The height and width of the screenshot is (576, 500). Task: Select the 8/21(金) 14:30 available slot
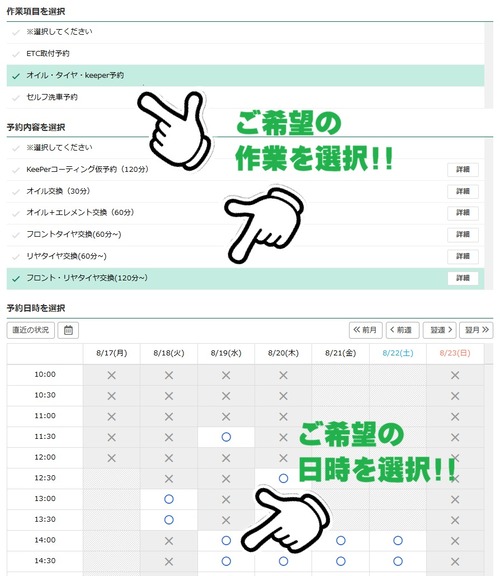pos(341,561)
